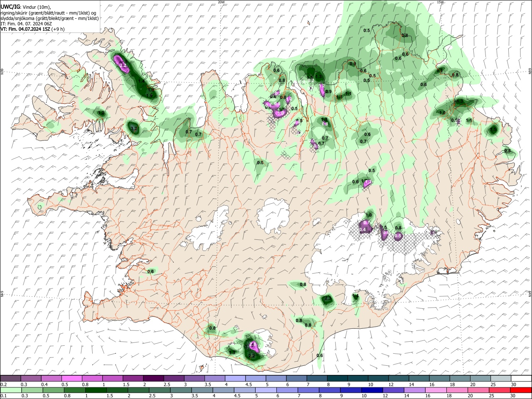Select the lavender top-row legend swatch labeled 4
Image resolution: width=532 pixels, height=399 pixels.
(235, 379)
